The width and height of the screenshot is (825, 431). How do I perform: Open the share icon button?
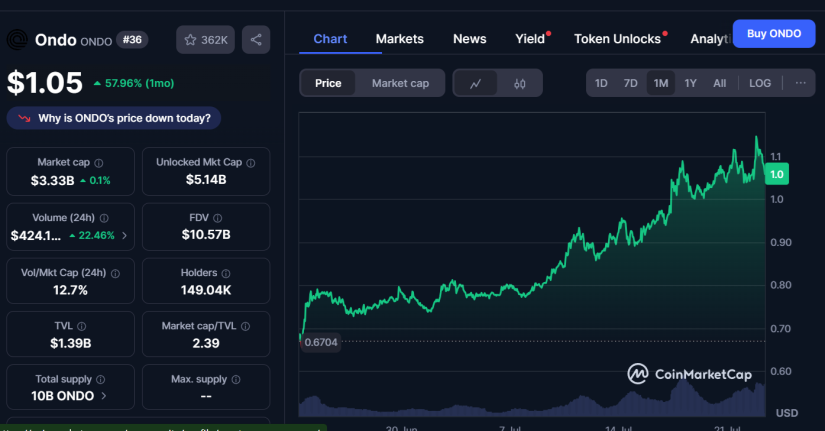pos(256,39)
